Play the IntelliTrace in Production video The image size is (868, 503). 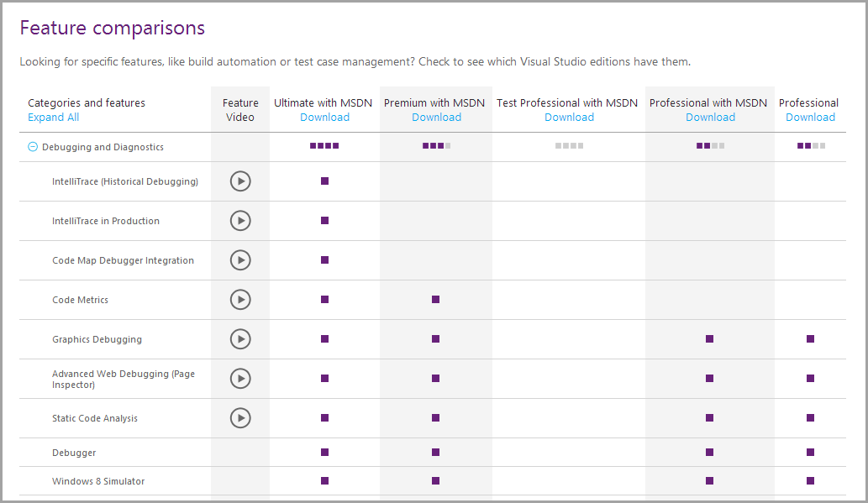click(240, 221)
